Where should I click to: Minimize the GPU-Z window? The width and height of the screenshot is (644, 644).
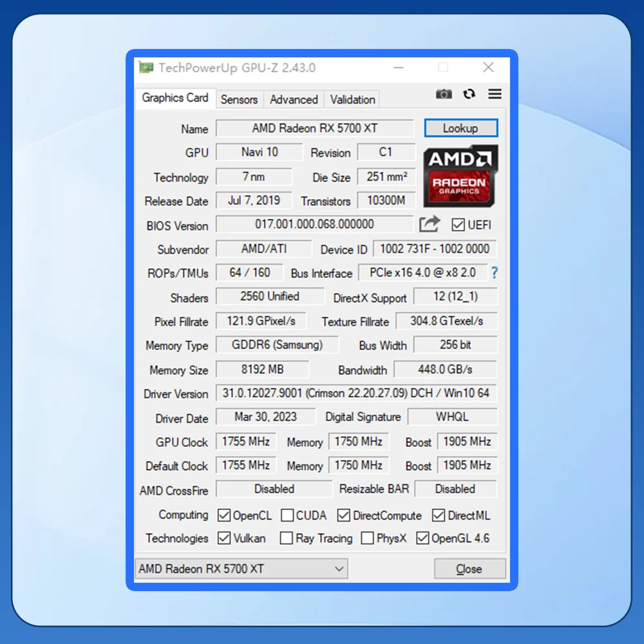399,68
